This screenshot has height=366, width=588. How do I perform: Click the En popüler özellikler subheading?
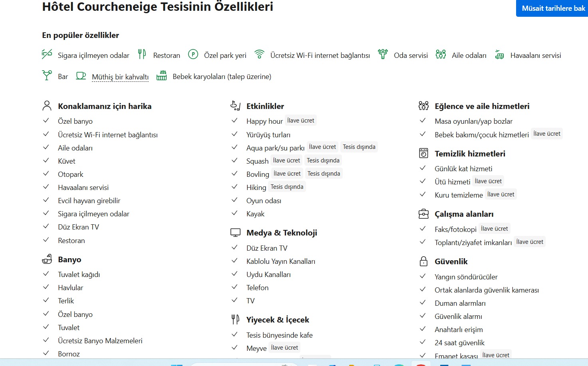click(x=81, y=35)
